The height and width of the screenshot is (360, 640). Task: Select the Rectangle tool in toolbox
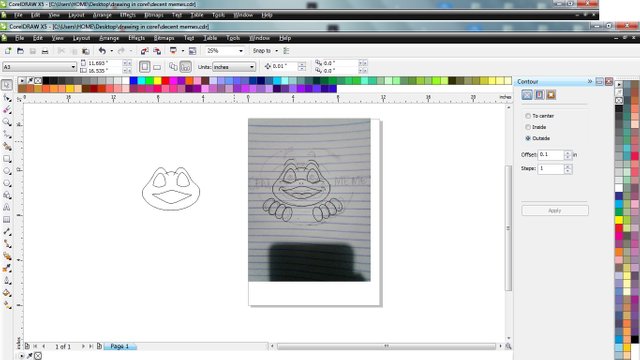tap(7, 158)
